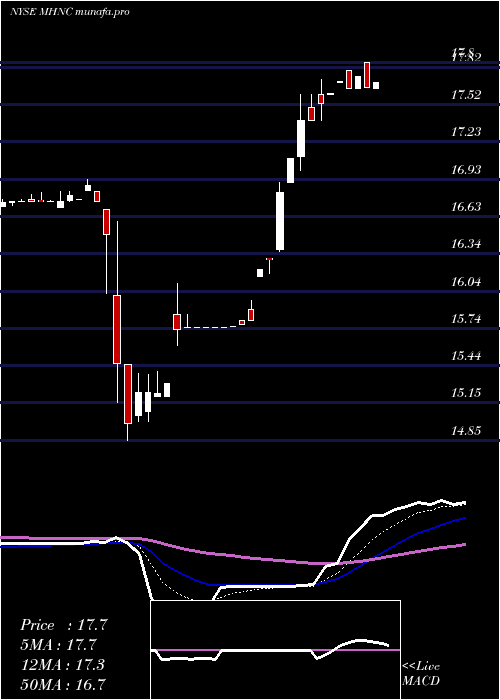Select the 15.44 price axis label
The image size is (500, 700).
pyautogui.click(x=467, y=356)
